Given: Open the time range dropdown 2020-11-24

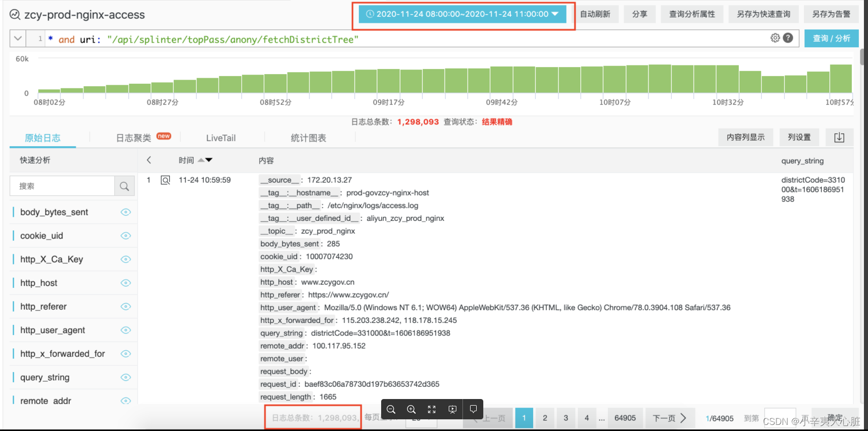Looking at the screenshot, I should (462, 14).
